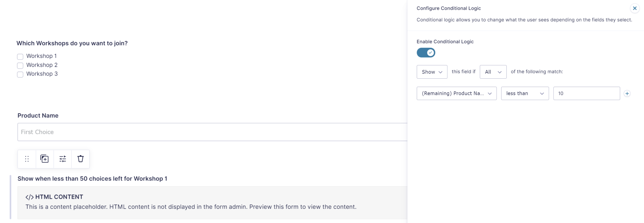Change the 'less than' operator dropdown
644x223 pixels.
[x=525, y=93]
